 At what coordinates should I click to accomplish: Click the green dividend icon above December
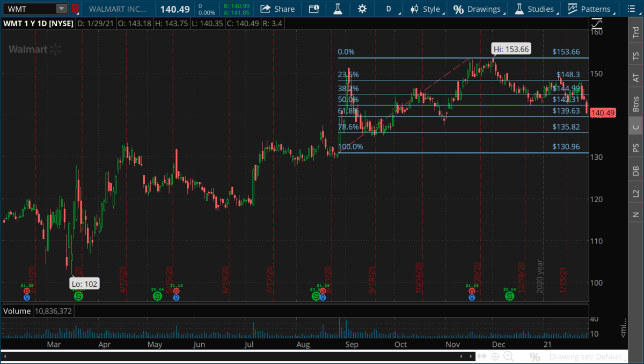click(x=509, y=295)
